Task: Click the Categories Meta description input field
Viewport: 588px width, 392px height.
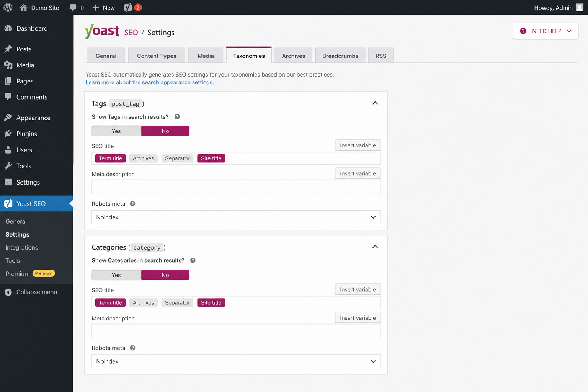Action: [x=236, y=331]
